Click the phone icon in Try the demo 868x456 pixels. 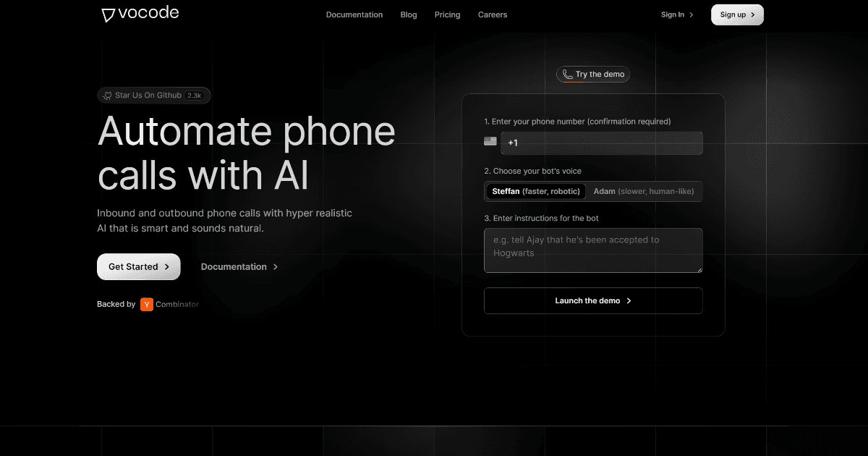point(567,74)
